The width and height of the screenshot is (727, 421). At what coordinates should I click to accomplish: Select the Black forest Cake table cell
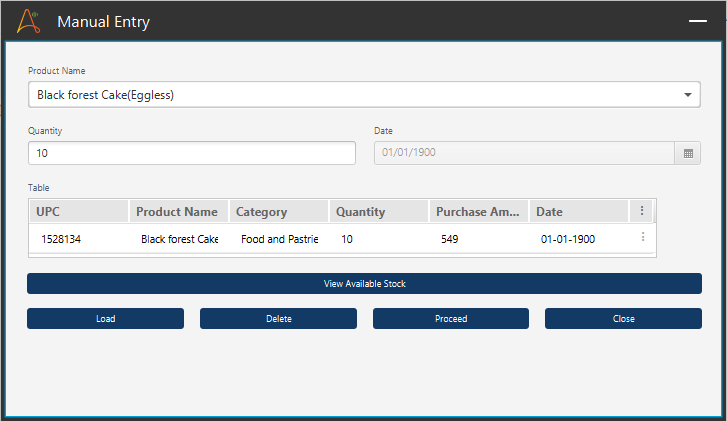[179, 239]
